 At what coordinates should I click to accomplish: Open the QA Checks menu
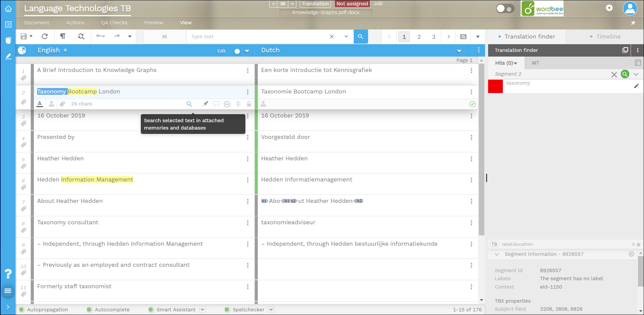click(x=114, y=23)
